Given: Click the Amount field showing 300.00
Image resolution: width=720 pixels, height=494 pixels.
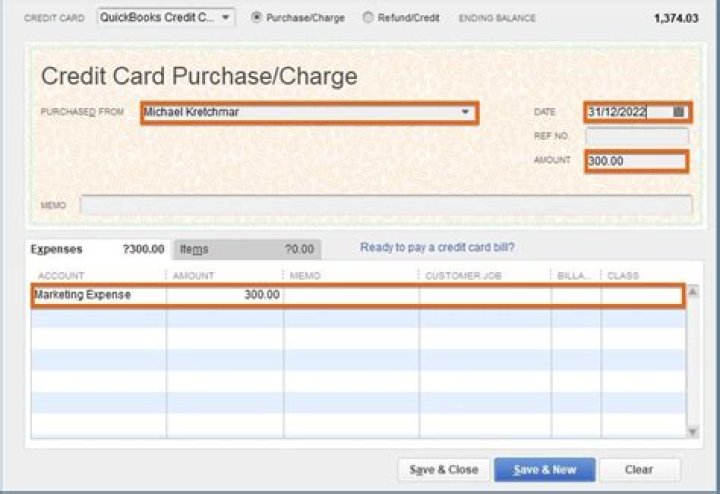Looking at the screenshot, I should click(x=636, y=161).
